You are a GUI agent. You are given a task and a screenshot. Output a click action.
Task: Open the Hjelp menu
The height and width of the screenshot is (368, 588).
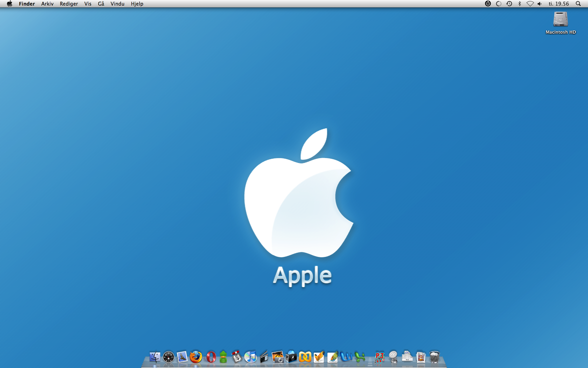(x=137, y=4)
